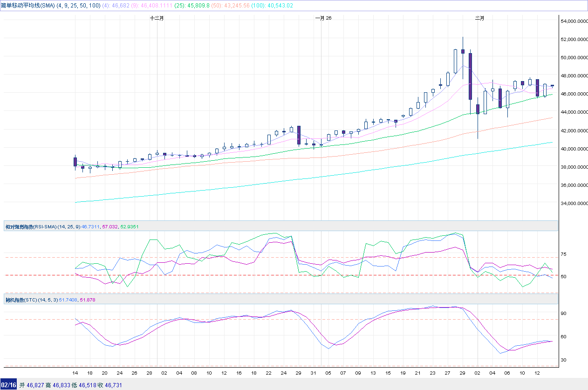Screen dimensions: 588x390
Task: Click the 十二月 month marker
Action: coord(157,18)
